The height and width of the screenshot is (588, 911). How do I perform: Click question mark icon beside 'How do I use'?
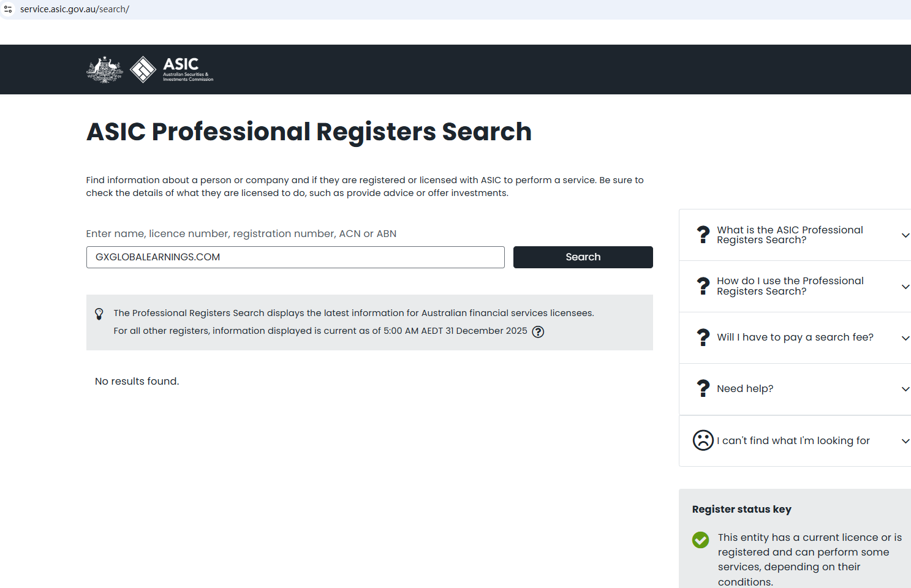pyautogui.click(x=703, y=286)
